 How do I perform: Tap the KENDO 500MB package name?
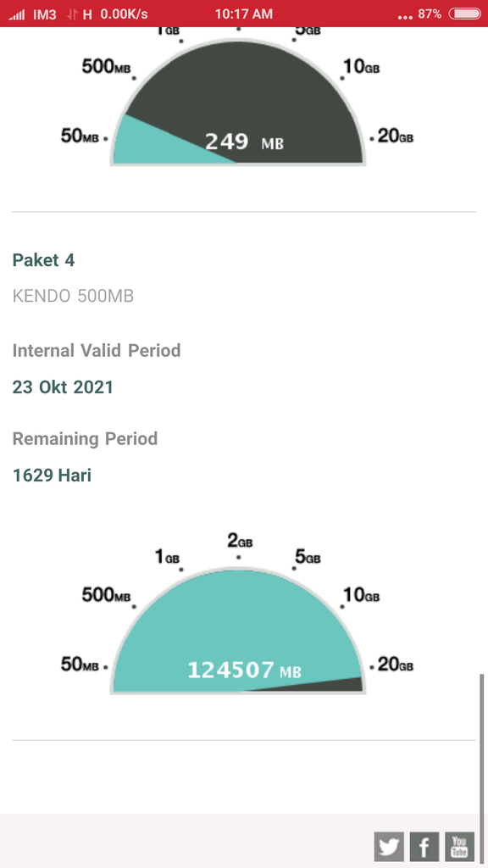pos(73,296)
